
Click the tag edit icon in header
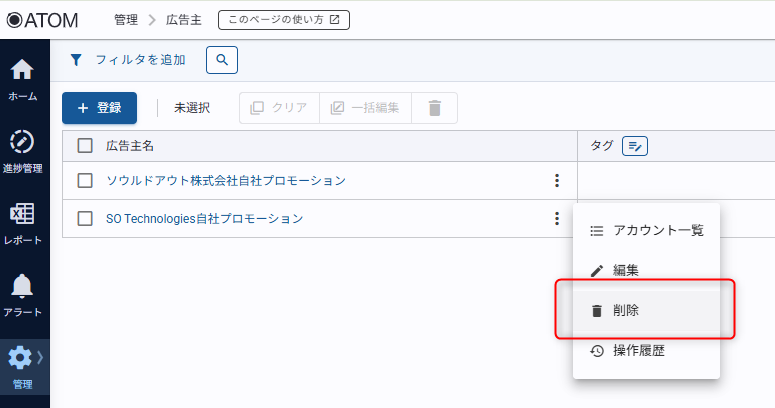635,146
